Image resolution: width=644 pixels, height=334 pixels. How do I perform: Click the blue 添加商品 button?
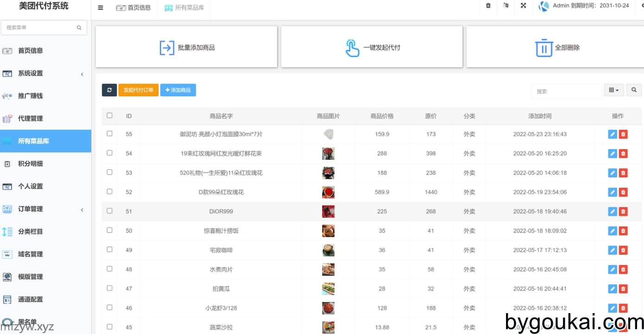[x=178, y=90]
